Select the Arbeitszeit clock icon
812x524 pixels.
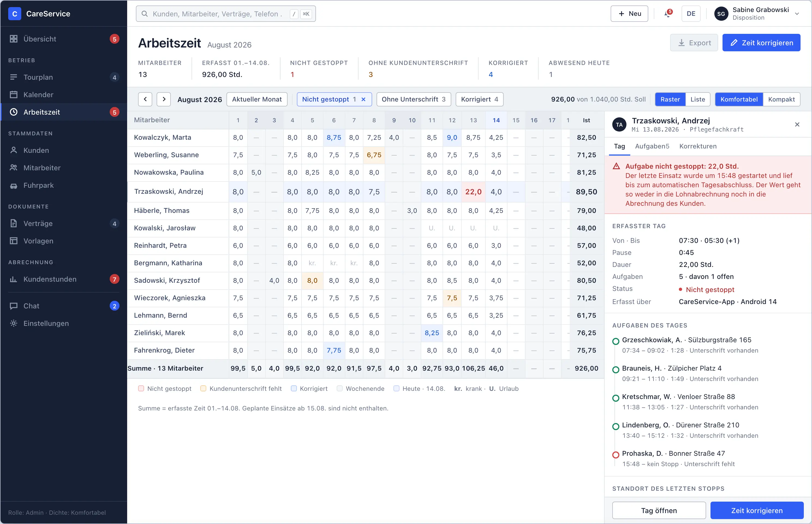pyautogui.click(x=14, y=112)
